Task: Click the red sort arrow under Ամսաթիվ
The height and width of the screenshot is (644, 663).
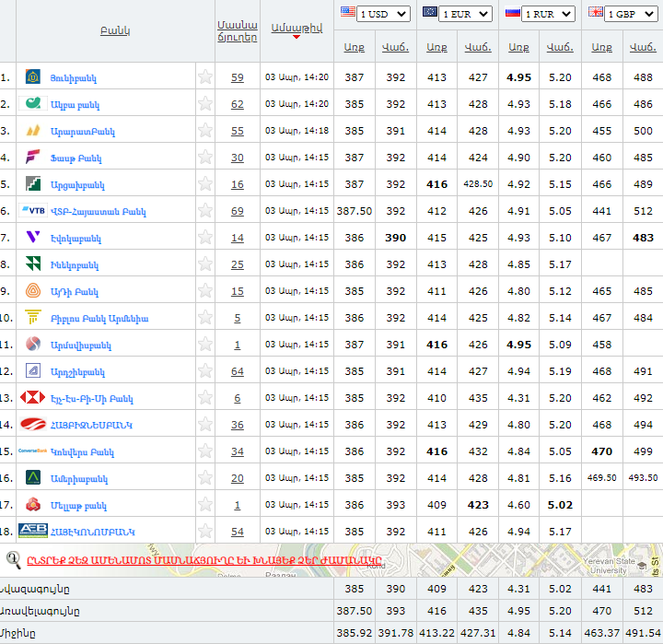Action: click(297, 37)
